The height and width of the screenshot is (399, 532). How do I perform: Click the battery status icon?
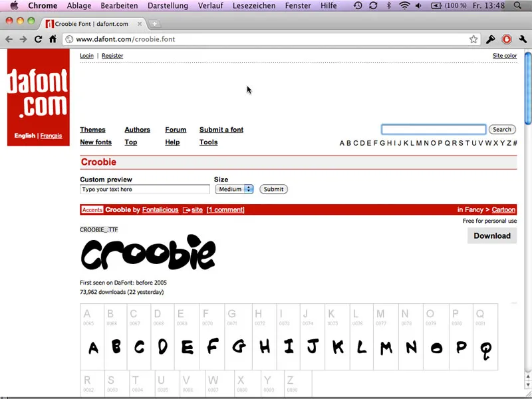(436, 6)
